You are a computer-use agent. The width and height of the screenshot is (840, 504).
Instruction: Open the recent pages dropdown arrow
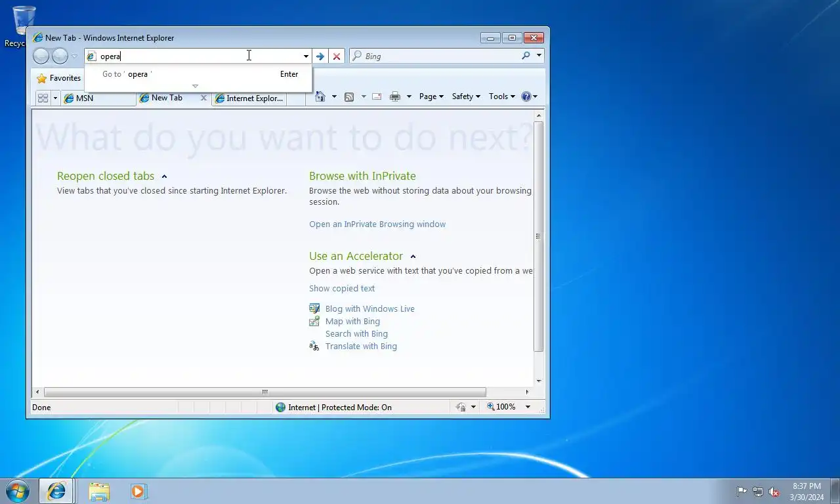[x=75, y=56]
